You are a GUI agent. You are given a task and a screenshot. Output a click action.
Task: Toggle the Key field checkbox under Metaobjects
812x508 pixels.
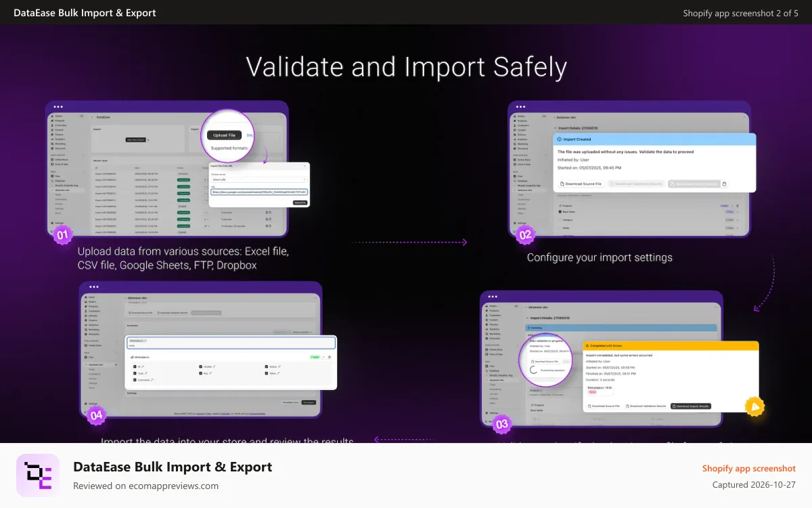[200, 373]
